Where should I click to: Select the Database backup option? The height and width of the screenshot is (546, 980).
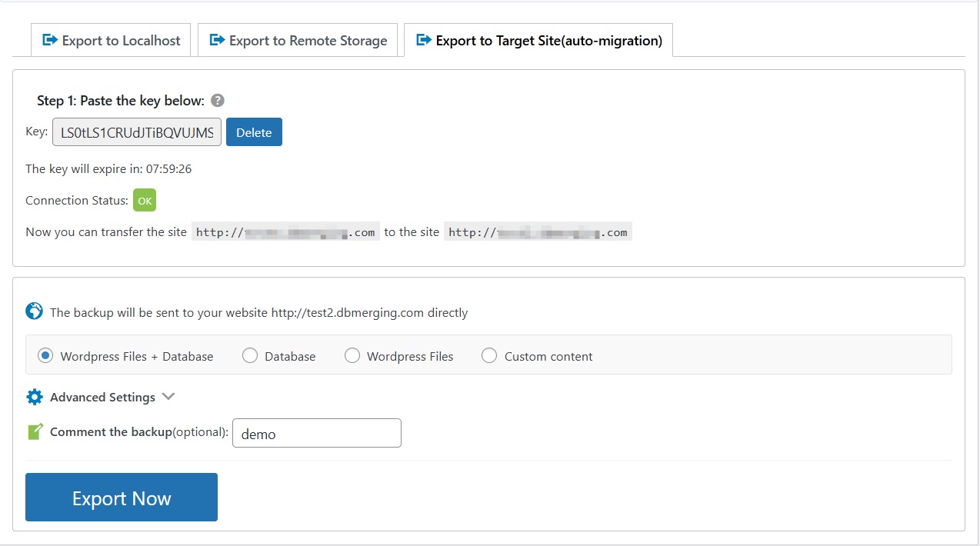250,355
